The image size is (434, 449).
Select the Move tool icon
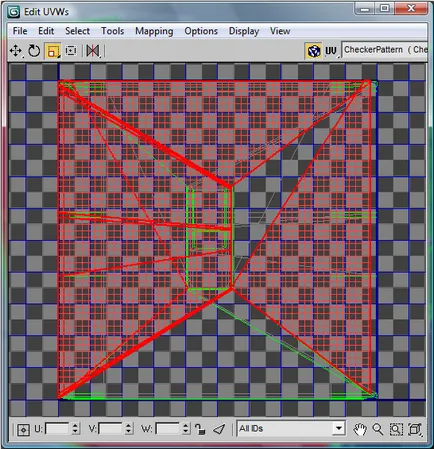click(x=16, y=51)
